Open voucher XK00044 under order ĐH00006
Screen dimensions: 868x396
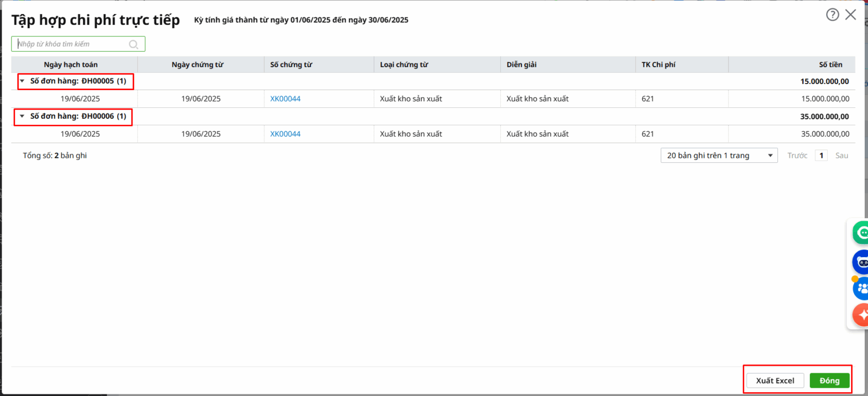click(x=285, y=134)
